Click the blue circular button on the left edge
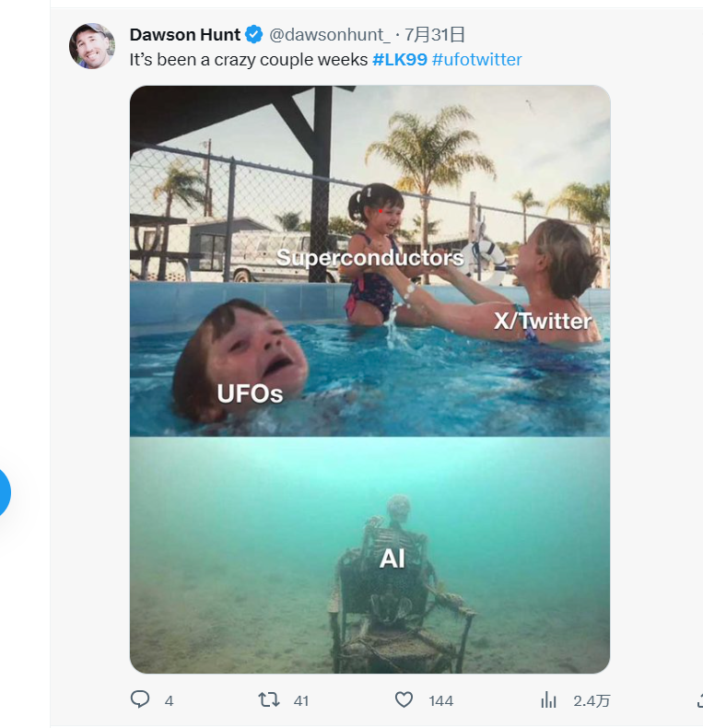 (x=4, y=492)
